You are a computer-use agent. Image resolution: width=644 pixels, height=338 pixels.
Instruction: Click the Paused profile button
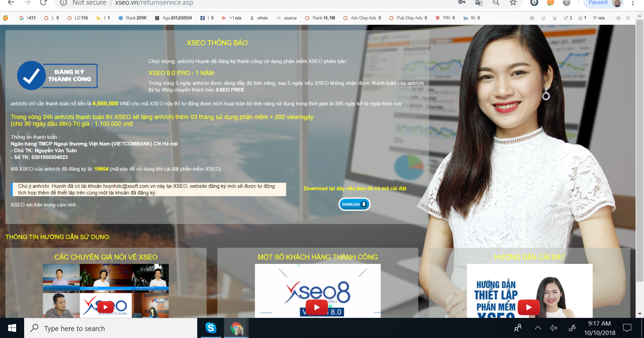[603, 3]
